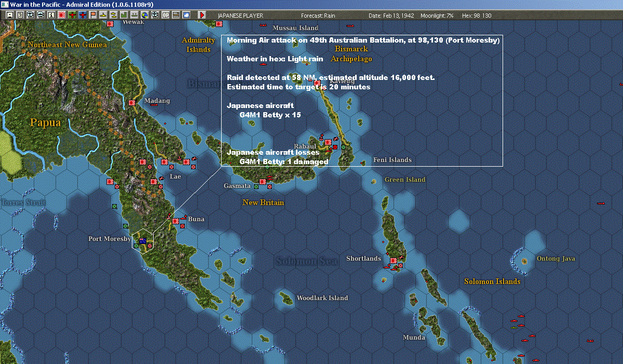Select the Japanese flag base at Madang
The width and height of the screenshot is (623, 364).
click(x=132, y=103)
